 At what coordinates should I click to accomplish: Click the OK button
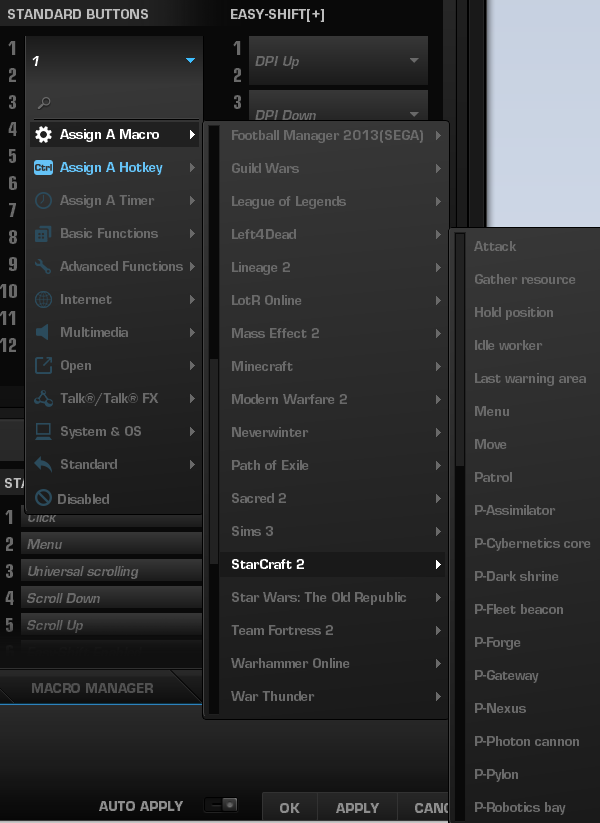290,808
